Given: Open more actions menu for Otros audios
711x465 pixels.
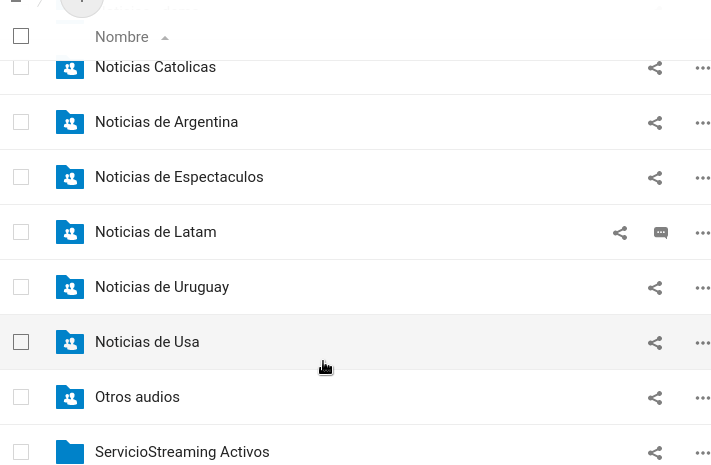Looking at the screenshot, I should click(702, 398).
